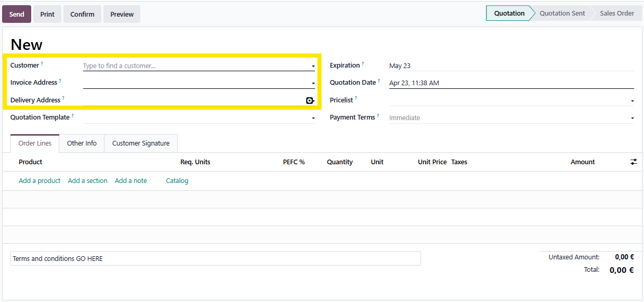Select the Quotation Sent status stage
The image size is (644, 302).
[x=562, y=14]
